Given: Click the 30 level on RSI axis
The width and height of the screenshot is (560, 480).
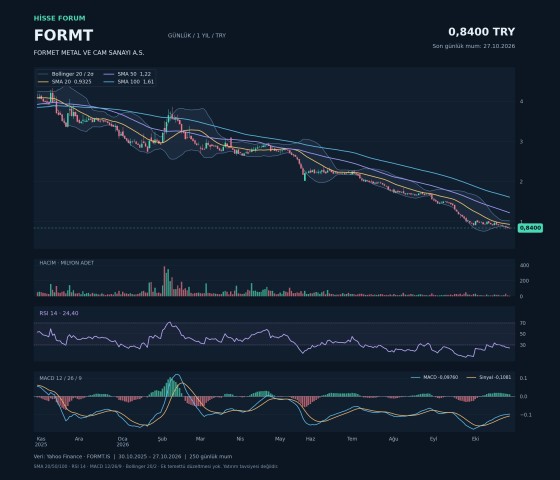Looking at the screenshot, I should click(523, 345).
